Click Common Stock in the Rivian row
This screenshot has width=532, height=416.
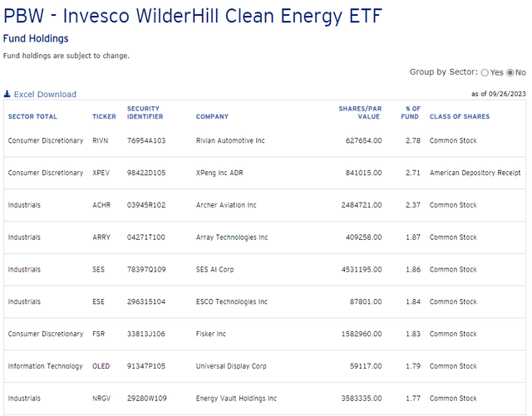pos(453,140)
